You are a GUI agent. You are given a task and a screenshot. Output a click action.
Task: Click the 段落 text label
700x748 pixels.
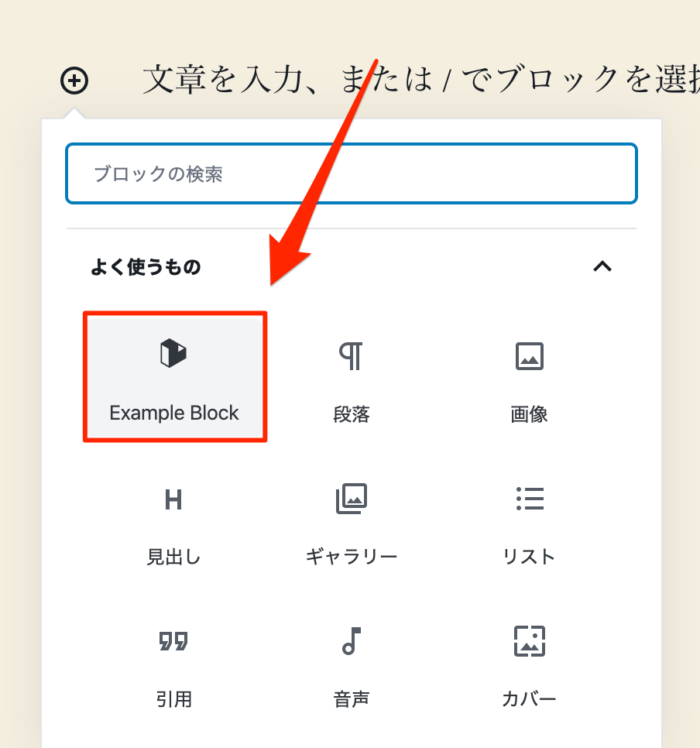point(351,414)
